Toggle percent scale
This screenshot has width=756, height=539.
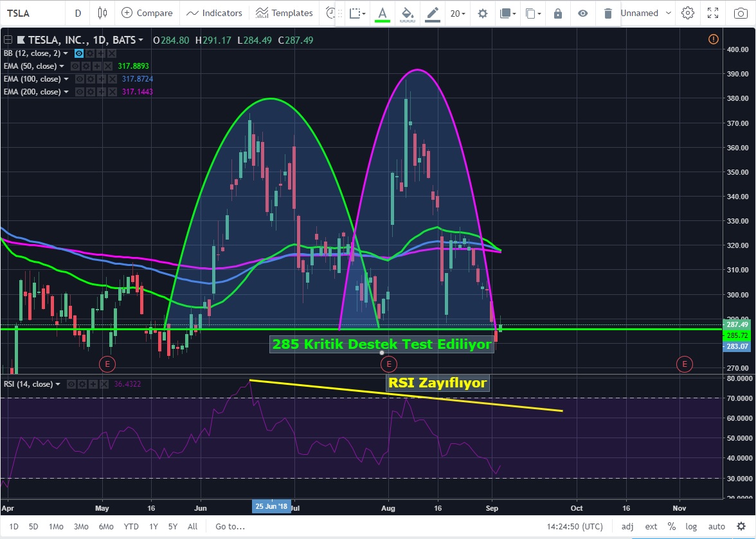click(672, 527)
